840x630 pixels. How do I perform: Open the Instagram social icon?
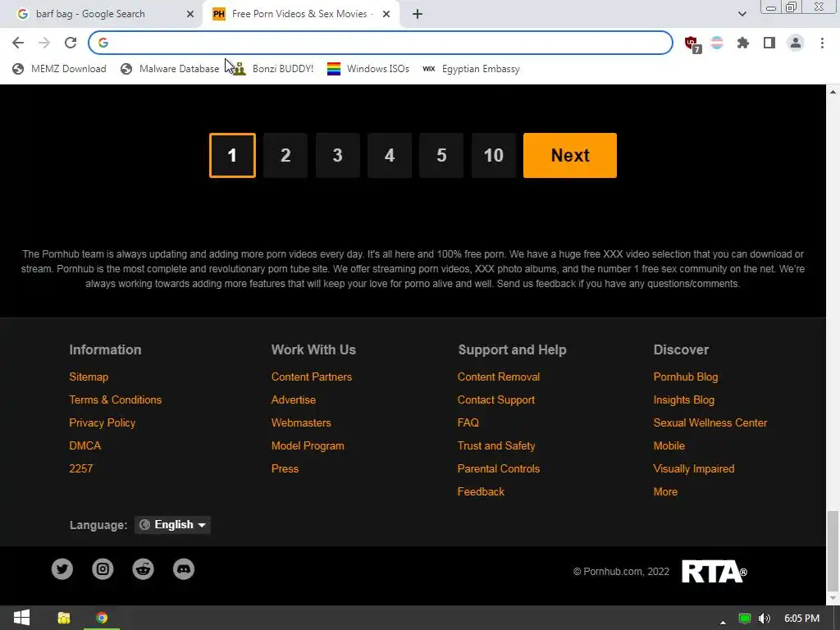(x=103, y=569)
